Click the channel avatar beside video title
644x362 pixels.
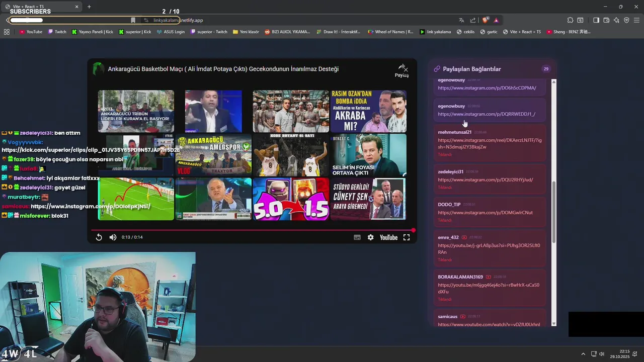(x=98, y=69)
